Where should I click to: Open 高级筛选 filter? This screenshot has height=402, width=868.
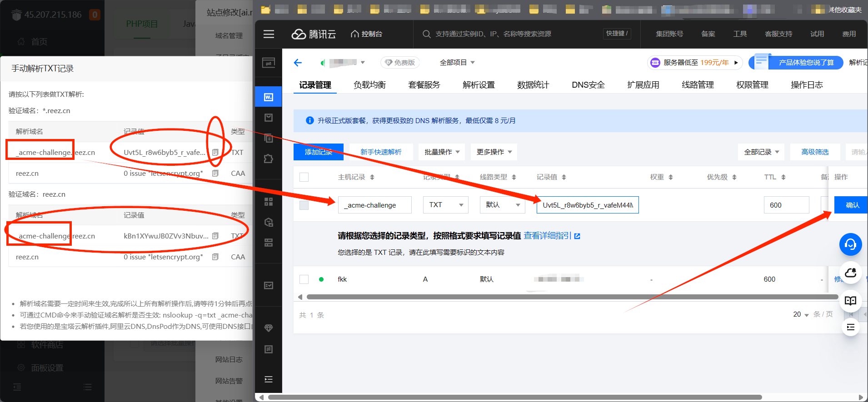pos(815,152)
